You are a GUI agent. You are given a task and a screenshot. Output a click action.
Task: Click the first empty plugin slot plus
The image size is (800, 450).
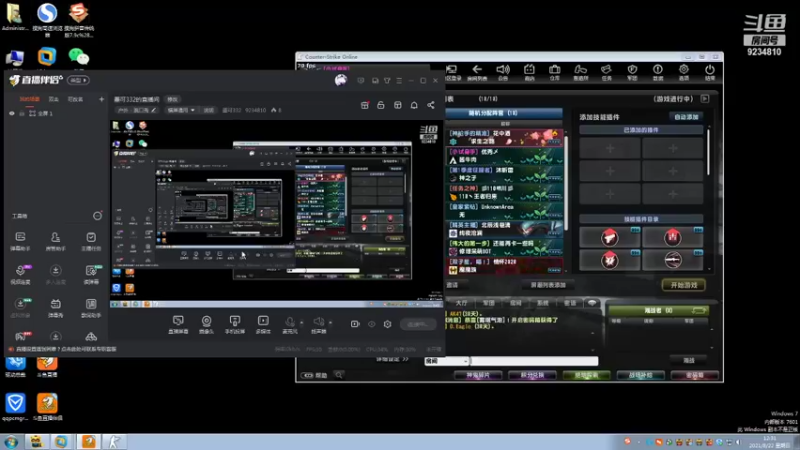tap(610, 148)
